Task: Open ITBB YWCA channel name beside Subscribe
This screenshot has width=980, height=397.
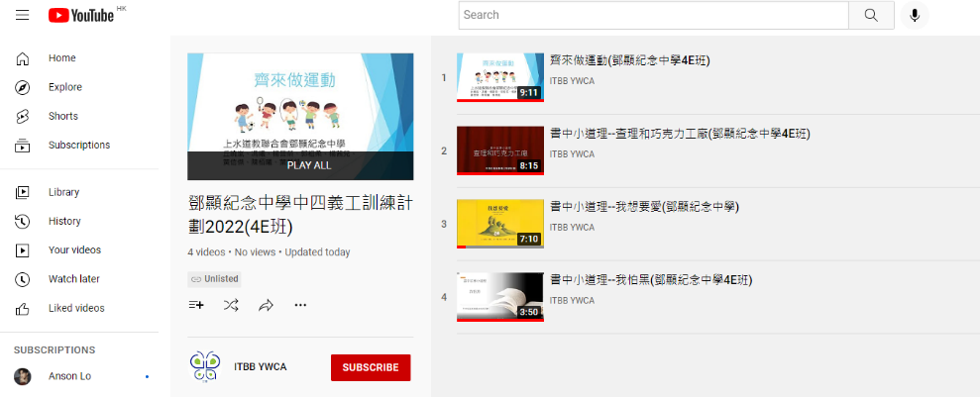Action: click(x=260, y=367)
